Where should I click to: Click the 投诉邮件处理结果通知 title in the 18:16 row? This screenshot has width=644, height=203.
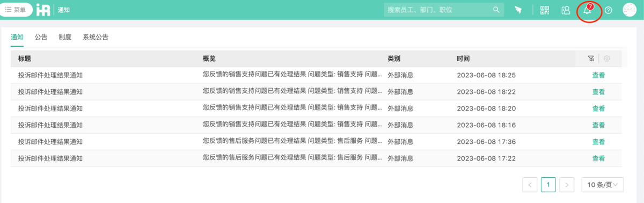[50, 125]
